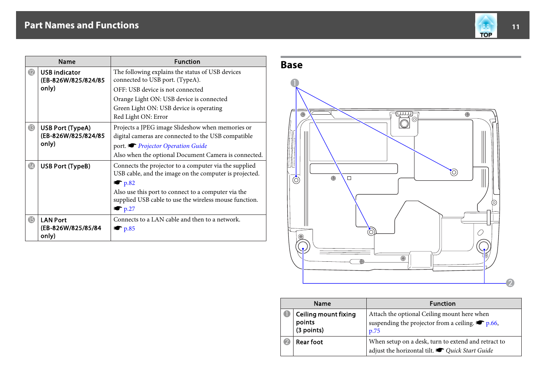This screenshot has width=555, height=392.
Task: Click the left rear foot in diagram
Action: 303,247
